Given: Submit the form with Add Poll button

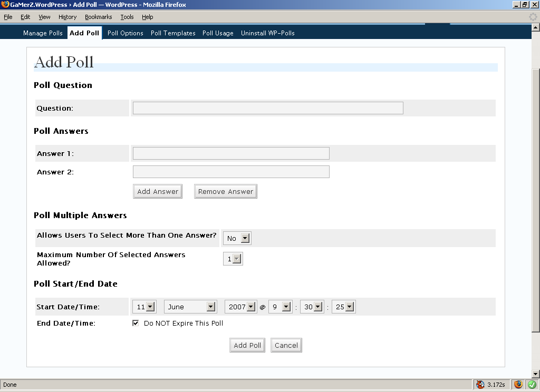Looking at the screenshot, I should pyautogui.click(x=247, y=345).
